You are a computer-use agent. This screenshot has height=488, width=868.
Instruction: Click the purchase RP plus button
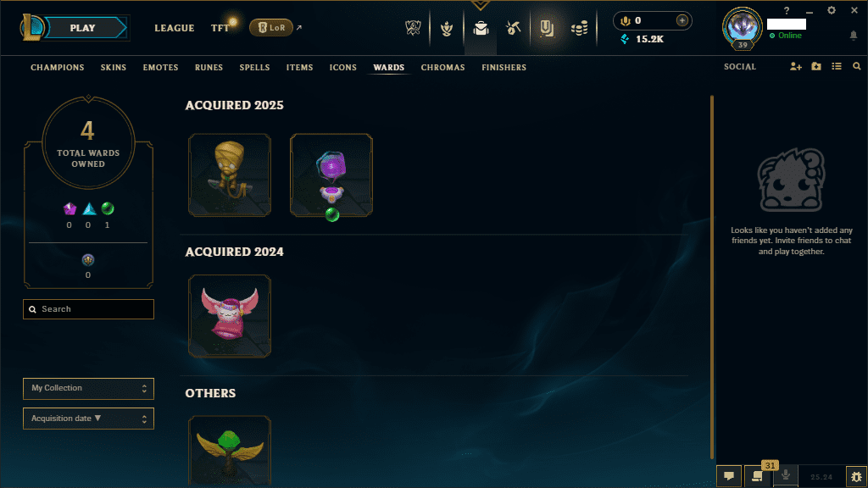(x=682, y=20)
